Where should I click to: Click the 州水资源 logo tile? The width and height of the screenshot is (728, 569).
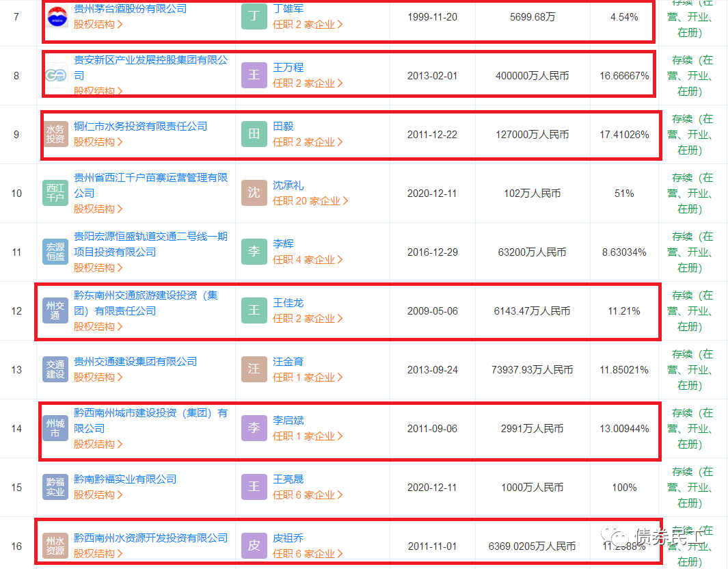coord(55,546)
